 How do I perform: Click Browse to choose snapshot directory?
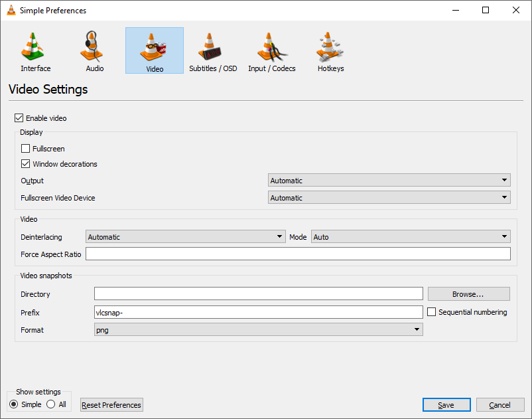point(468,294)
